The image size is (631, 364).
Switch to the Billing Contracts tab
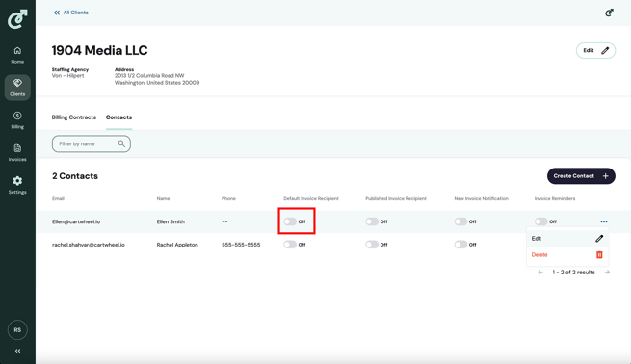click(x=74, y=117)
